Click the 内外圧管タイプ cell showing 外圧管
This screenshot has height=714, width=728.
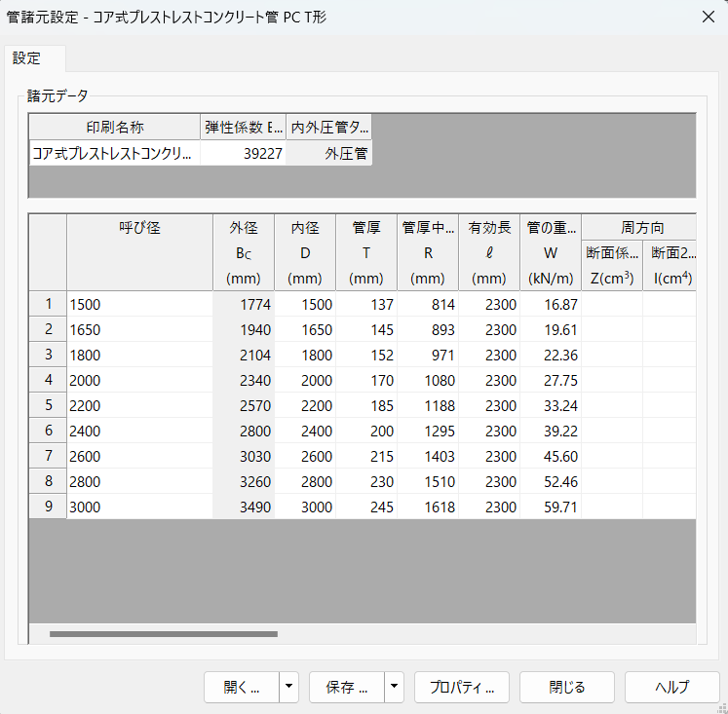[329, 153]
